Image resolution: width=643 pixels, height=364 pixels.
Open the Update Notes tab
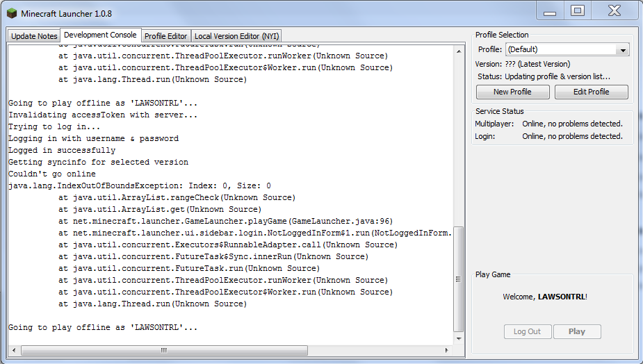tap(34, 36)
